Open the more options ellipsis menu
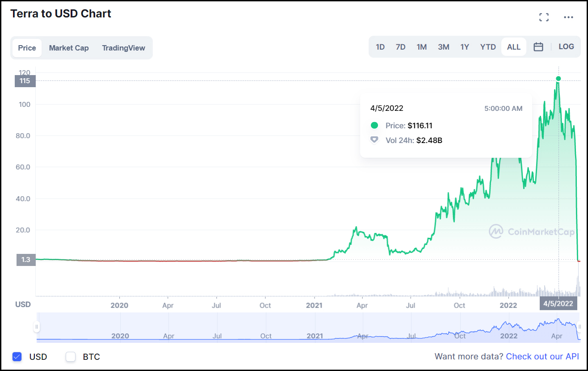This screenshot has width=588, height=371. [x=568, y=17]
